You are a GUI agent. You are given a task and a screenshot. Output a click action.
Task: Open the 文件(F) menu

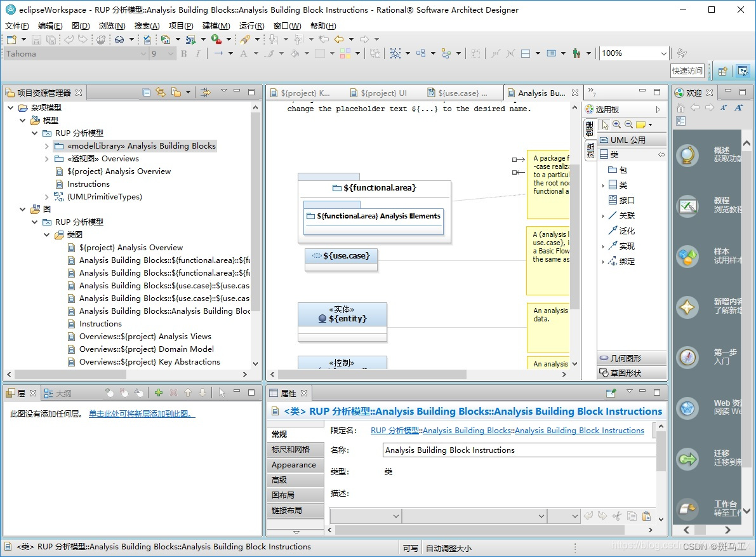pyautogui.click(x=17, y=26)
